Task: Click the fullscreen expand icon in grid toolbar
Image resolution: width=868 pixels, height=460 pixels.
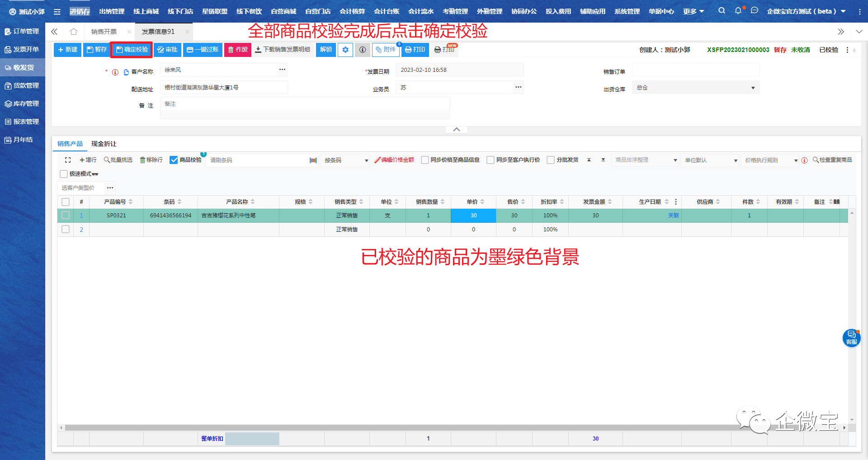Action: [68, 160]
